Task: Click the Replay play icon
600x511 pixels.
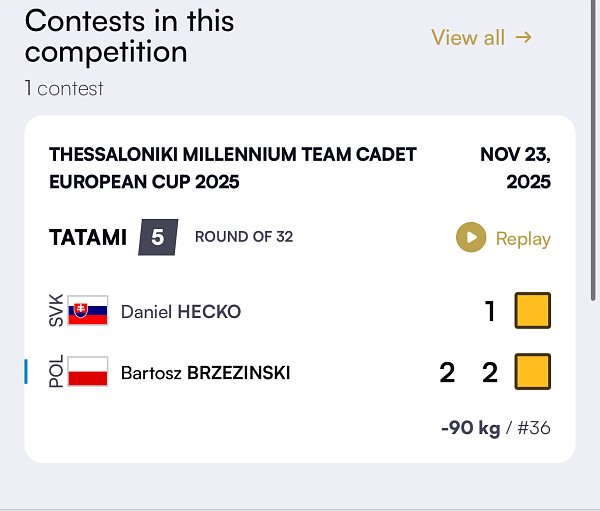Action: [470, 238]
